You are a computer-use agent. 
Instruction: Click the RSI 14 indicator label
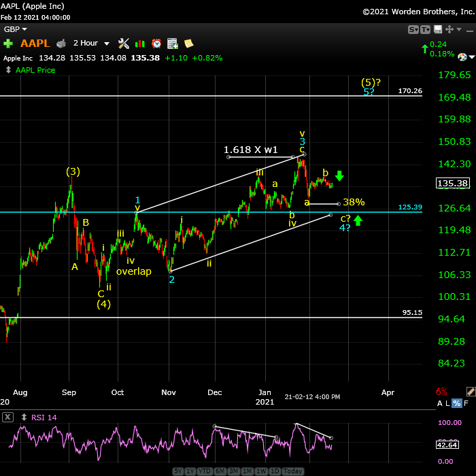tap(44, 418)
